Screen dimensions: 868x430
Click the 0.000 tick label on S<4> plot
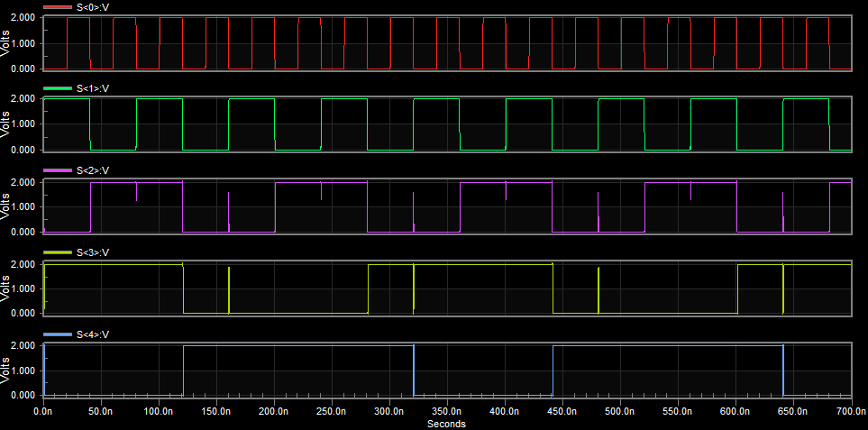click(25, 395)
